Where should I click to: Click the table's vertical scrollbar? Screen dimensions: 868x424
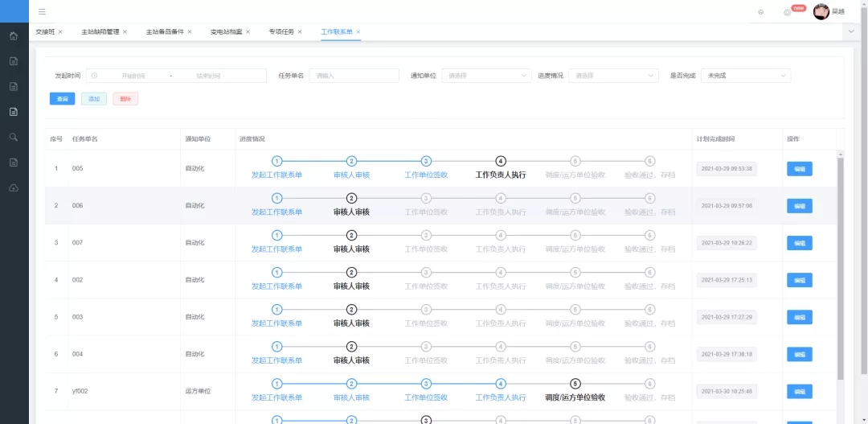point(841,266)
